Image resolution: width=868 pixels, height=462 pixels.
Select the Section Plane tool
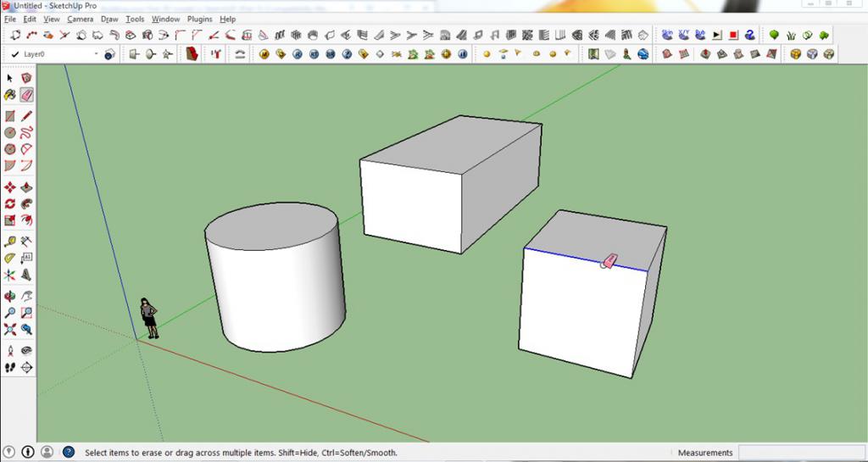tap(26, 367)
